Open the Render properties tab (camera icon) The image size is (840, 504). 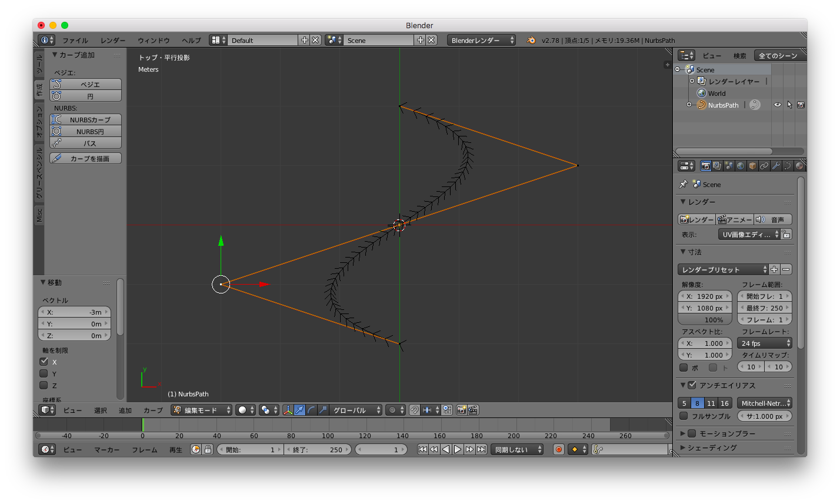pos(705,165)
